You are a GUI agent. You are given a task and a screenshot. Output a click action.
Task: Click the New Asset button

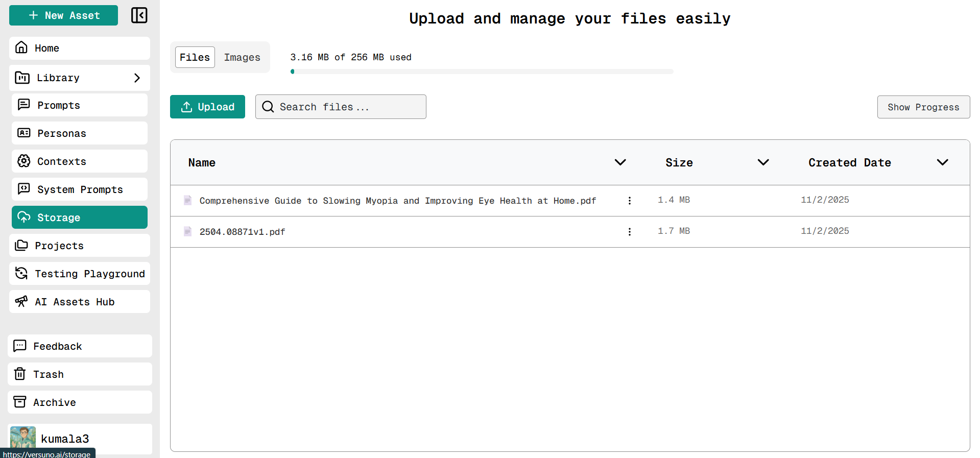tap(63, 15)
